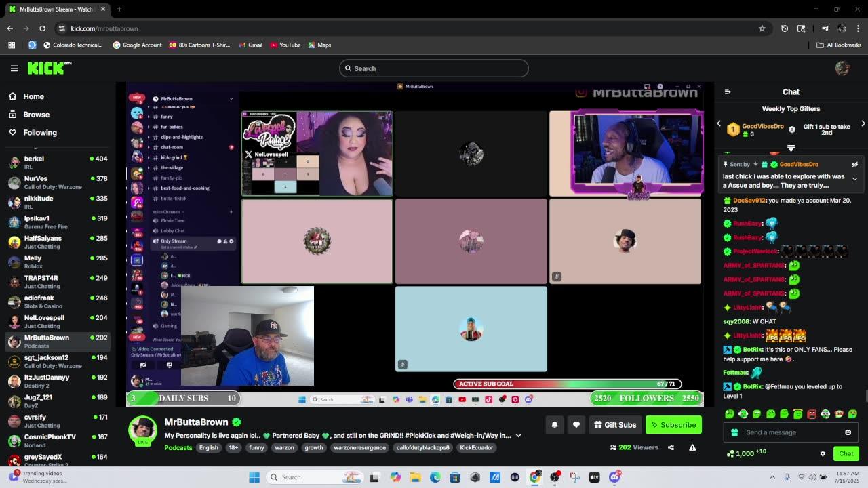The width and height of the screenshot is (868, 488).
Task: Open the emoji picker in chat
Action: click(x=848, y=432)
